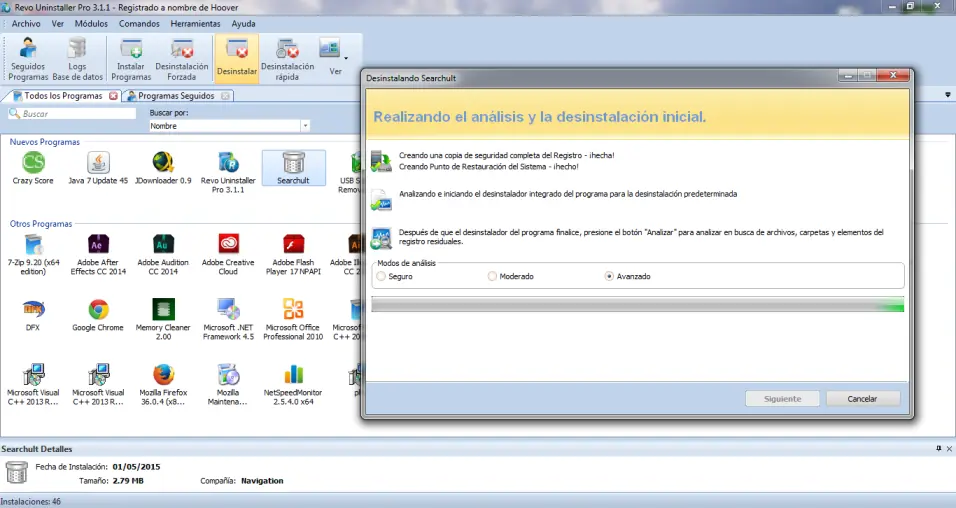This screenshot has width=956, height=508.
Task: Click the registry backup status icon
Action: pyautogui.click(x=381, y=161)
